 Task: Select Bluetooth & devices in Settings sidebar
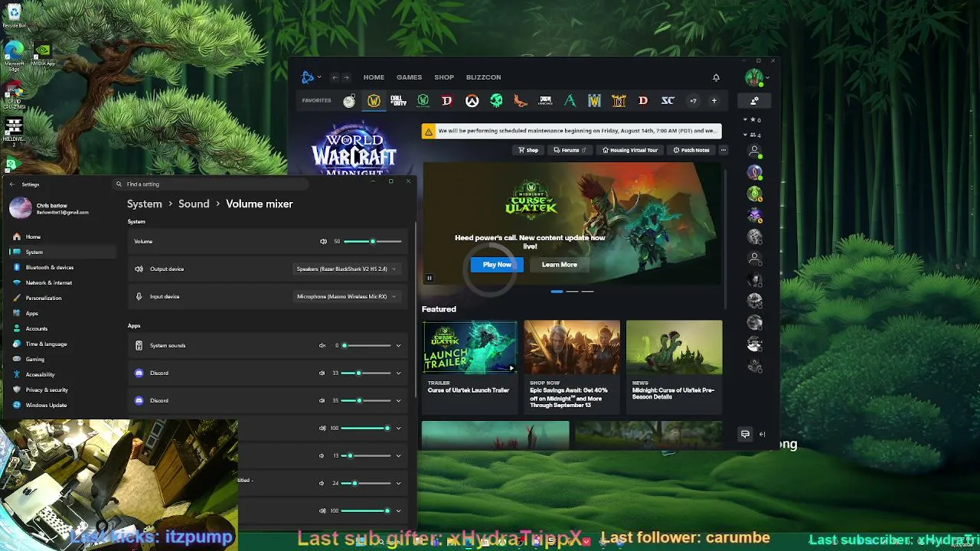pos(50,267)
